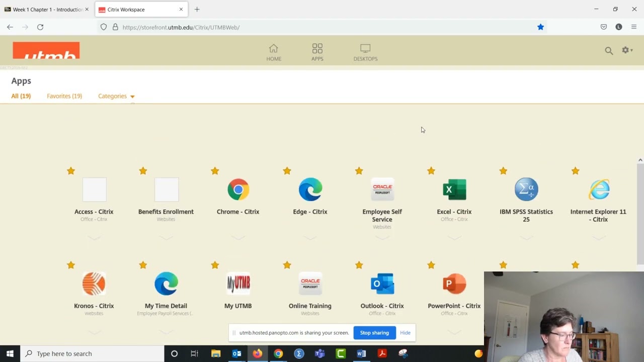Viewport: 644px width, 362px height.
Task: Open the Windows Start menu
Action: point(10,354)
